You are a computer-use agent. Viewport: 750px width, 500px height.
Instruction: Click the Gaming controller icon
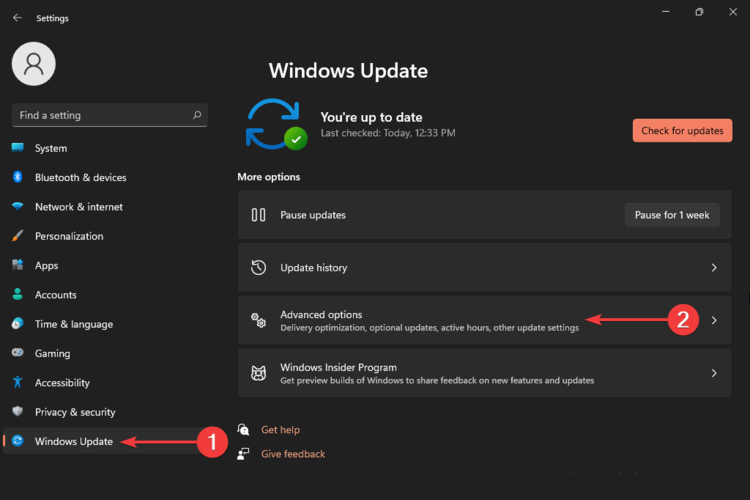[17, 353]
